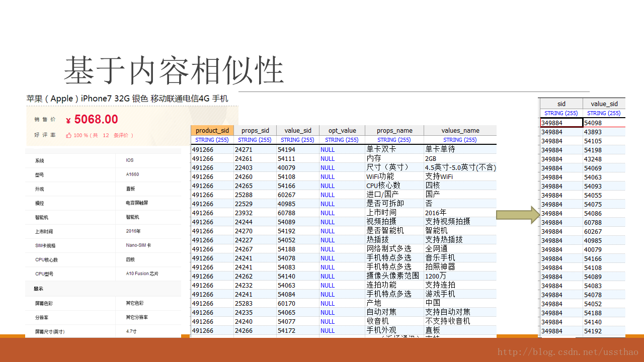644x362 pixels.
Task: Select the A10 Fusion 芯片 value
Action: coord(142,274)
